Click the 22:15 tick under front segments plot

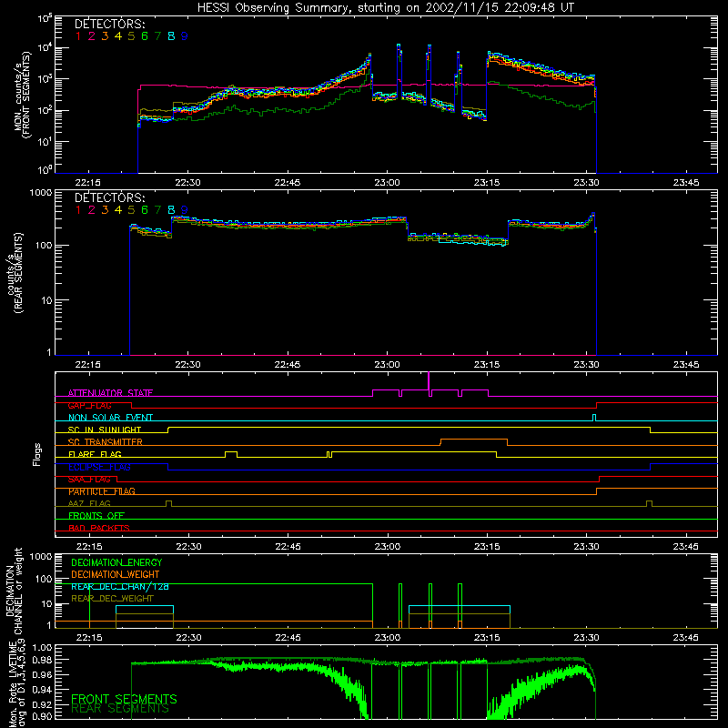point(88,183)
